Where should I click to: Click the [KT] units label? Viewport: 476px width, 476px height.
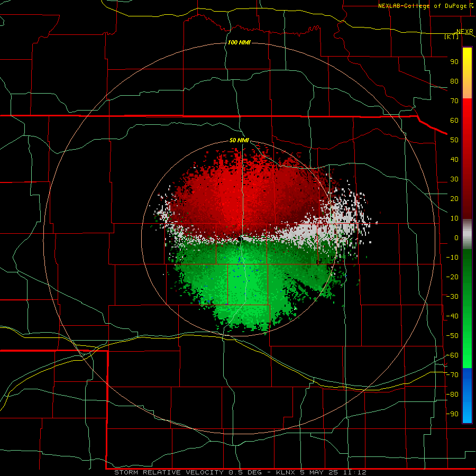tap(452, 36)
